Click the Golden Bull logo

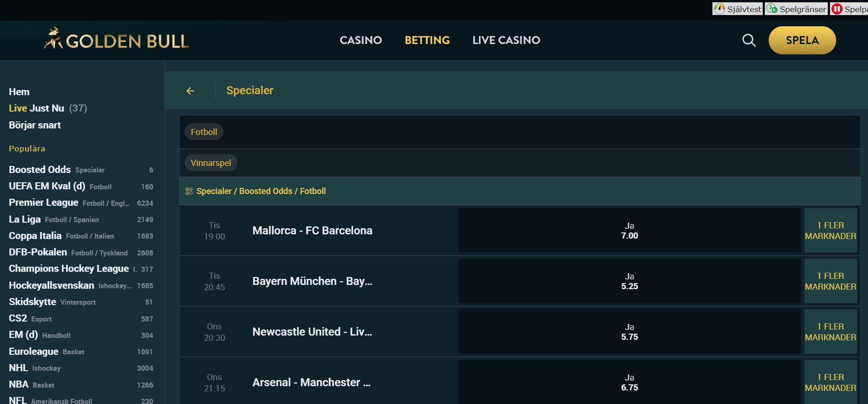116,40
